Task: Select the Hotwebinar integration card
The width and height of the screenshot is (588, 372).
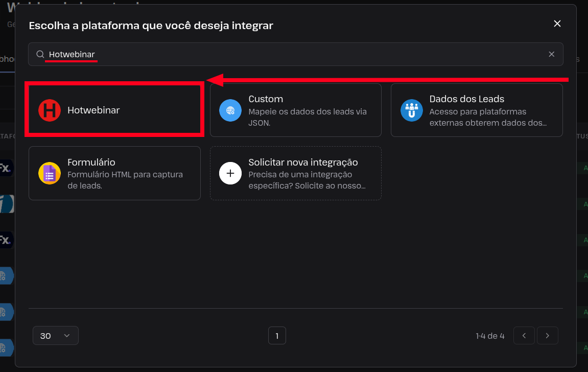Action: (114, 110)
